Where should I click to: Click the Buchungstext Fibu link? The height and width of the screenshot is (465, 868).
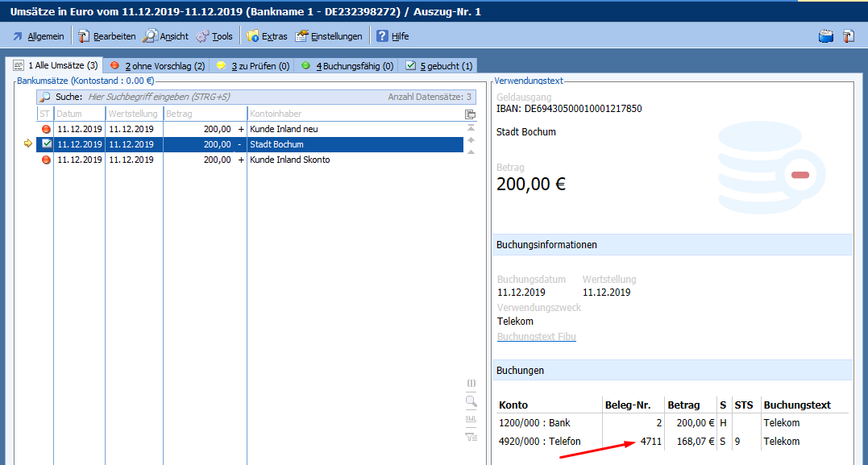536,337
